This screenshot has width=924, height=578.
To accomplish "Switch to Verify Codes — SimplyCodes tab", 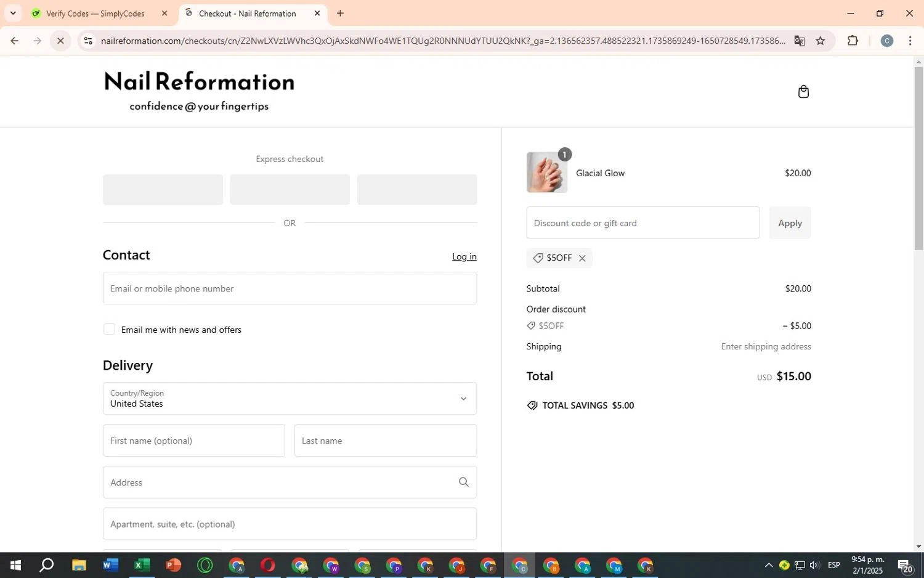I will [95, 13].
